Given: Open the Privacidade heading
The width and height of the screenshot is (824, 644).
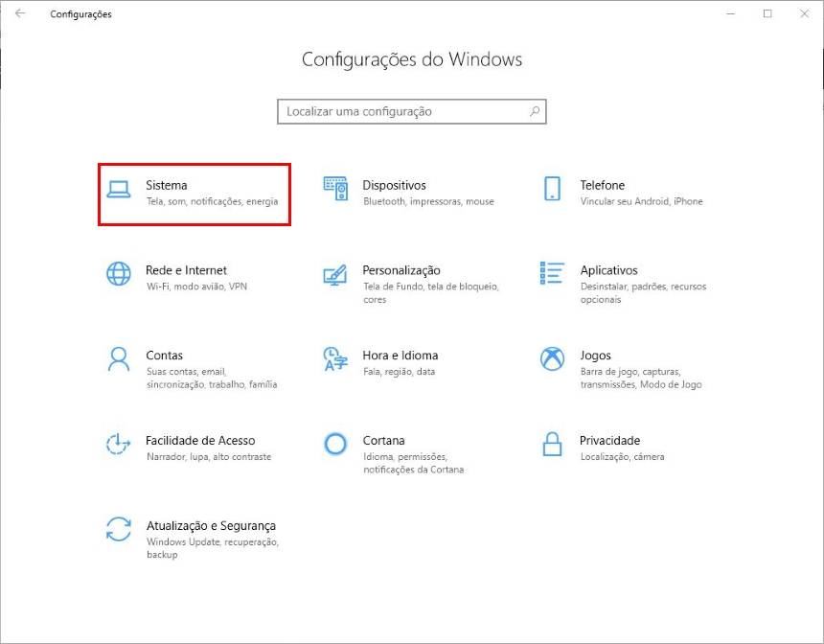Looking at the screenshot, I should (x=609, y=441).
